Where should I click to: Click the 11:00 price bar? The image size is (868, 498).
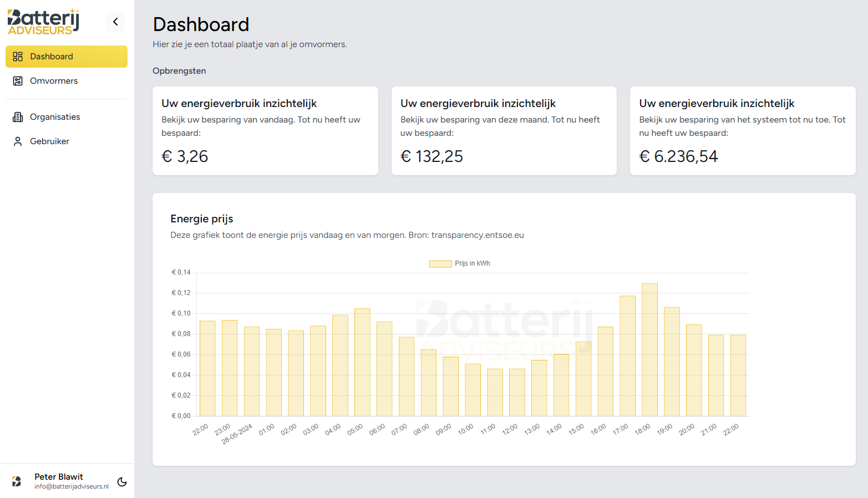495,393
